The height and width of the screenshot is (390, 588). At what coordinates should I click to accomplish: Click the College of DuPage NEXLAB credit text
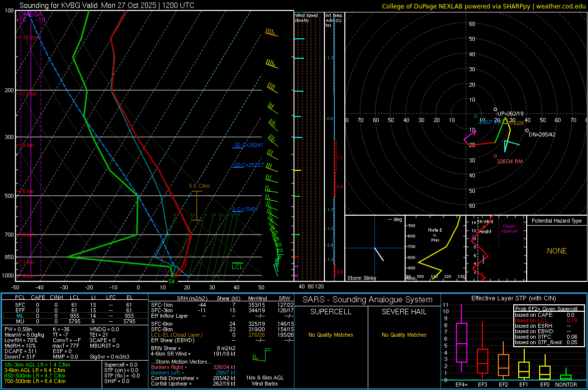(x=483, y=6)
